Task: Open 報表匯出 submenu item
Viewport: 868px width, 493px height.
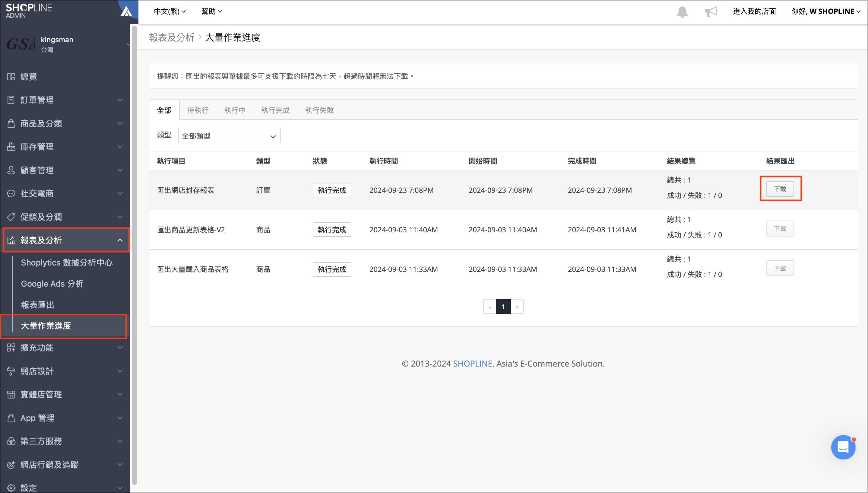Action: (x=38, y=305)
